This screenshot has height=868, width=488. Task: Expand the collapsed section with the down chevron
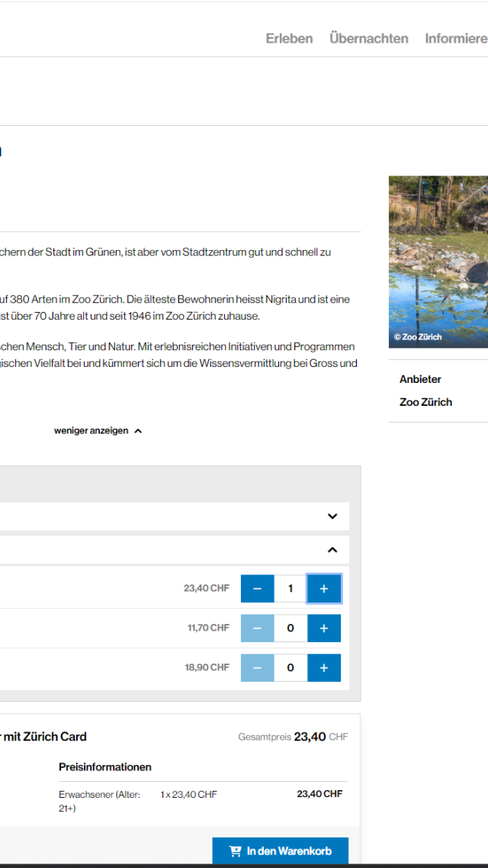(x=332, y=516)
